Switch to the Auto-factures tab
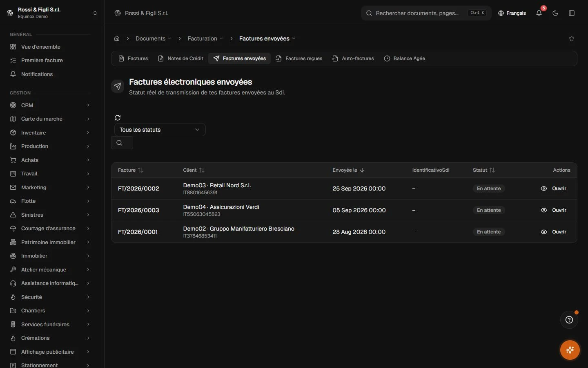 click(353, 58)
